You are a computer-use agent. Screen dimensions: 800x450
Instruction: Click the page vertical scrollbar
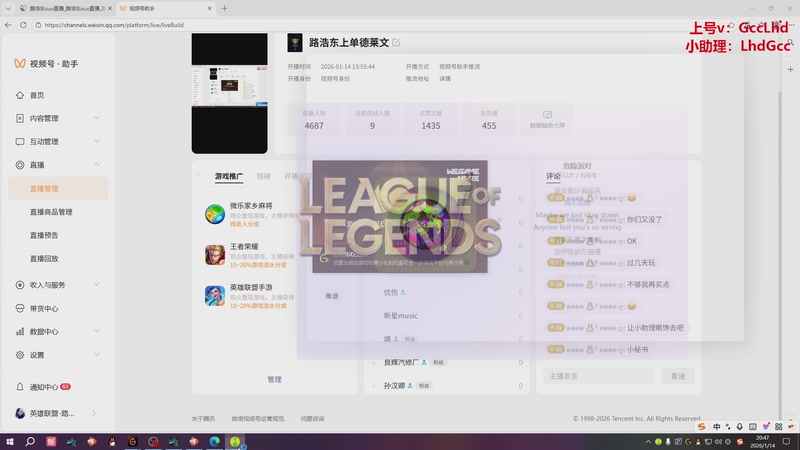pos(780,255)
